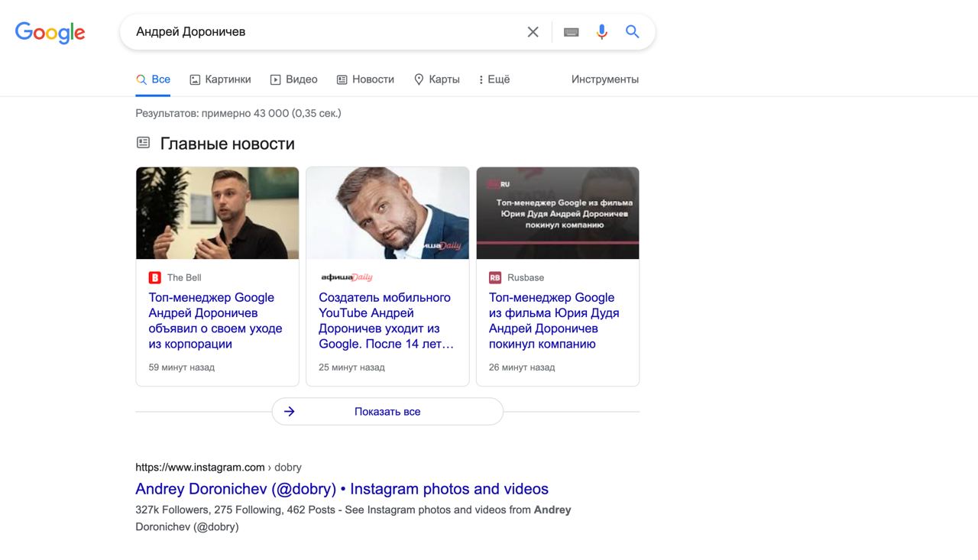Open headline about уходе из корпорации

pos(215,321)
